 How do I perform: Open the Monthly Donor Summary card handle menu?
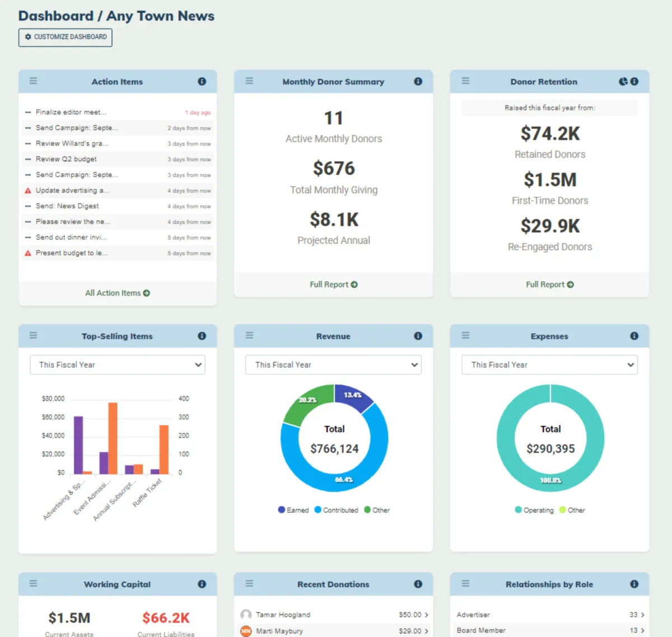(249, 81)
